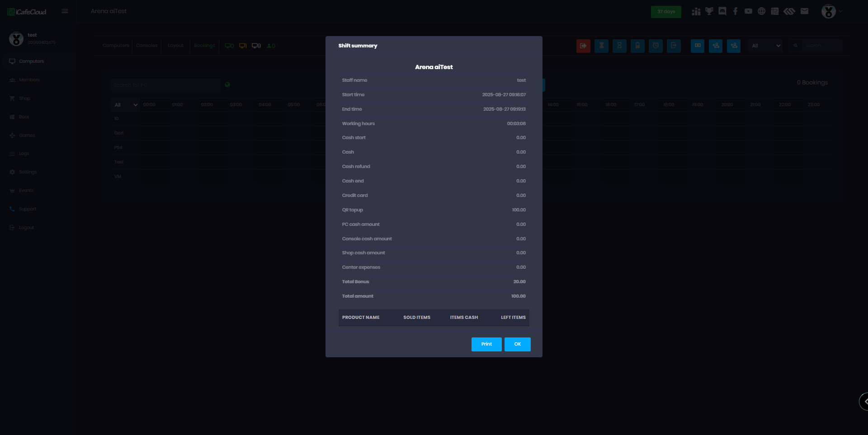Click the red shift logout toolbar button

[x=583, y=46]
